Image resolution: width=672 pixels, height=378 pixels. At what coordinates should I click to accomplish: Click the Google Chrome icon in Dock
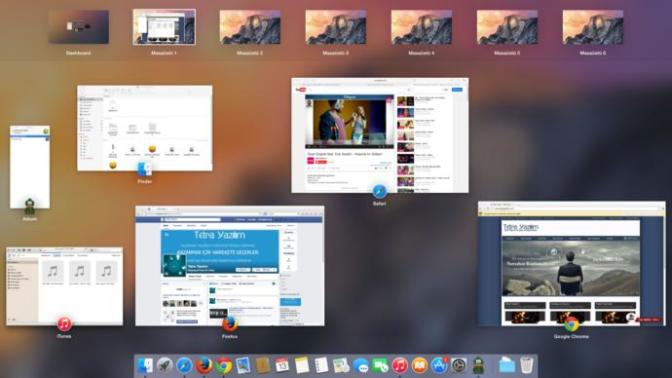pos(223,366)
